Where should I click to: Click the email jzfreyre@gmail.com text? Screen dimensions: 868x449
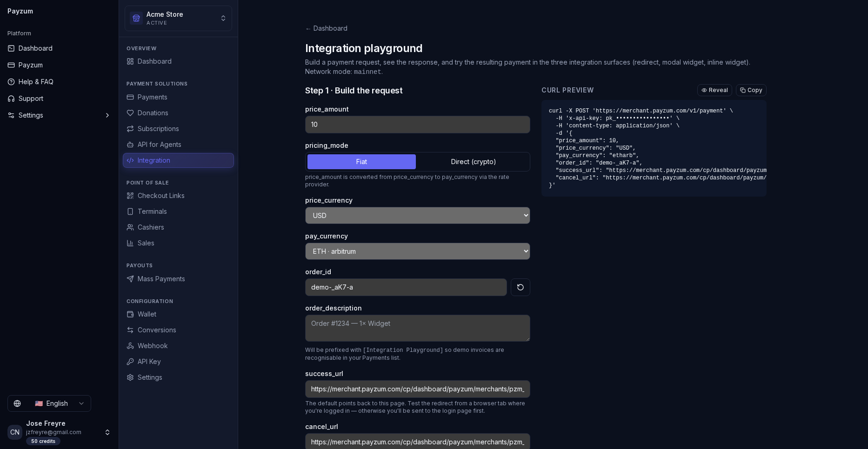pos(53,432)
